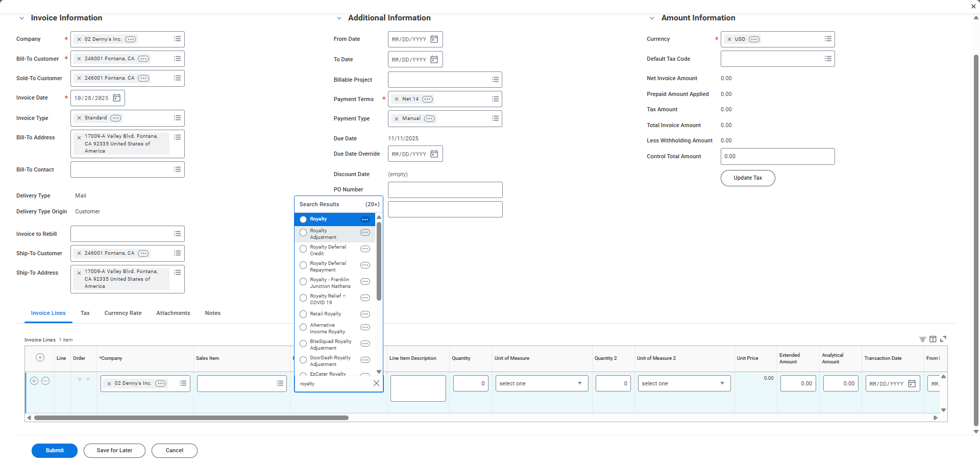Remove the Net 14 payment terms selection
Screen dimensions: 980x465
pyautogui.click(x=397, y=100)
